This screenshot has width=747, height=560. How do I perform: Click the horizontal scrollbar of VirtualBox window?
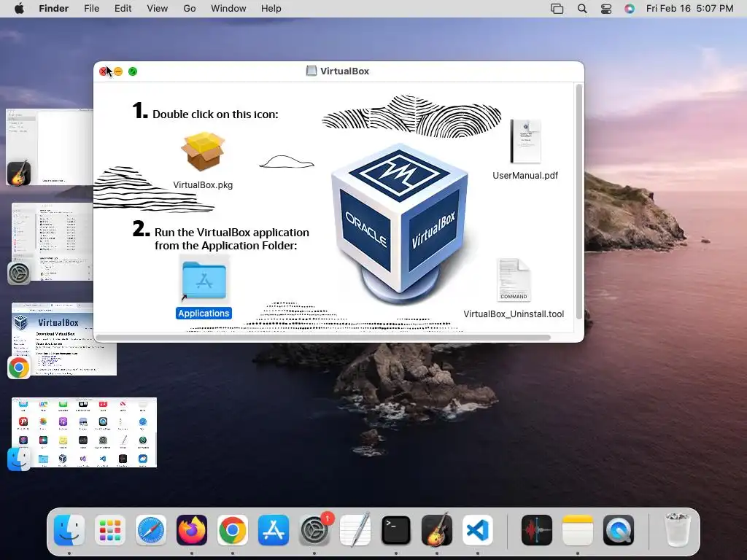tap(323, 338)
